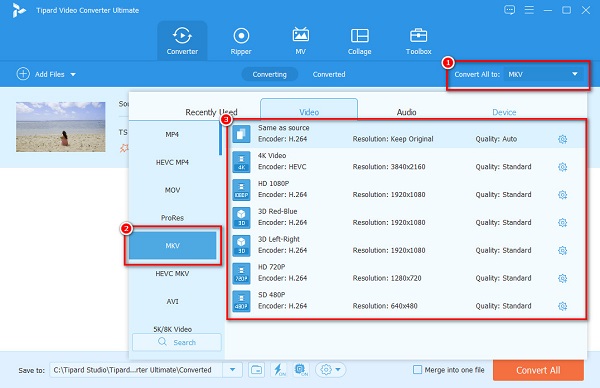Choose the HD 1080P preset row
This screenshot has height=388, width=600.
click(407, 190)
